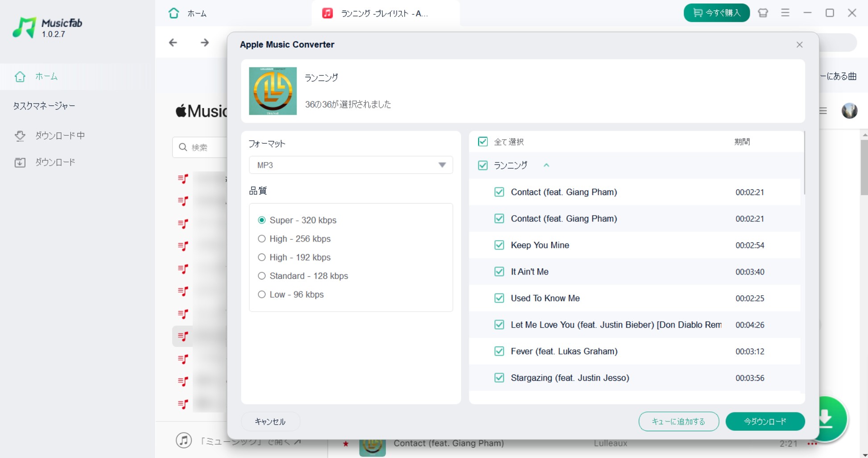Open the 「ミュージック」で開く link
This screenshot has width=868, height=458.
[250, 441]
